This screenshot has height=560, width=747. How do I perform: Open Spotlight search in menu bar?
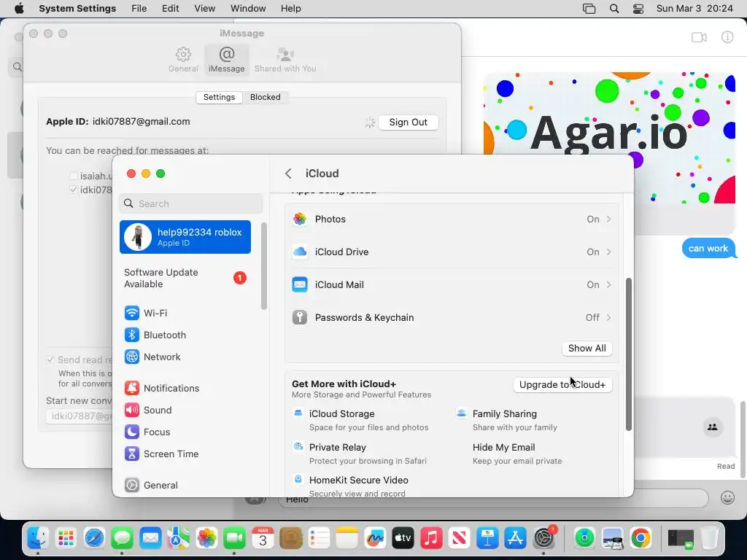click(614, 9)
